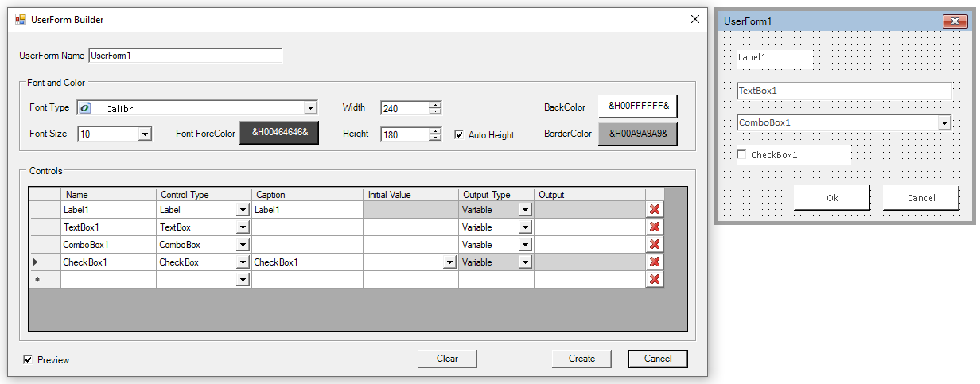The image size is (980, 384).
Task: Click the Label1 caption cell
Action: [x=307, y=210]
